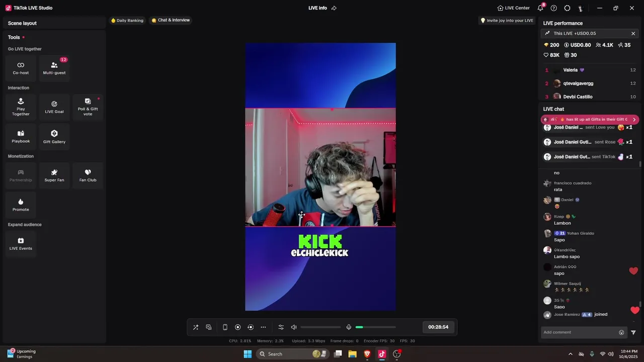The height and width of the screenshot is (362, 644).
Task: Click the 00:28:54 live timer button
Action: [438, 327]
